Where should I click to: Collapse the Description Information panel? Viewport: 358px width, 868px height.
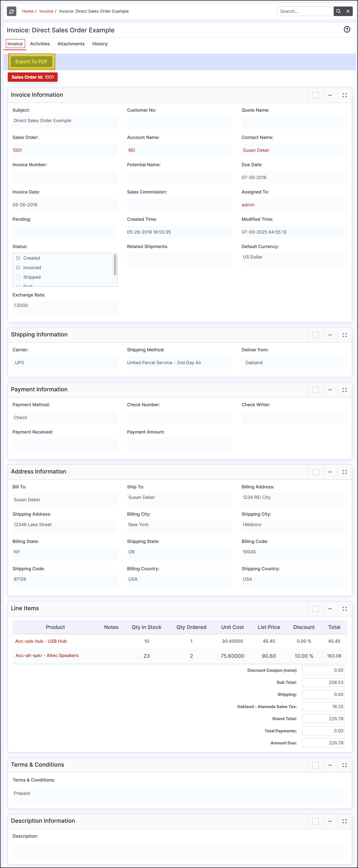point(330,821)
